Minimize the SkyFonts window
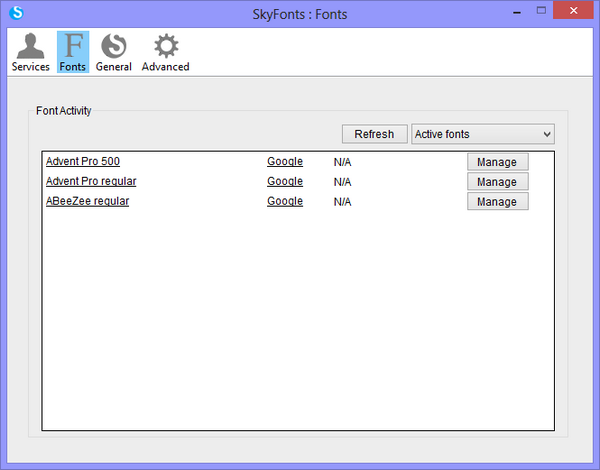600x470 pixels. (517, 12)
